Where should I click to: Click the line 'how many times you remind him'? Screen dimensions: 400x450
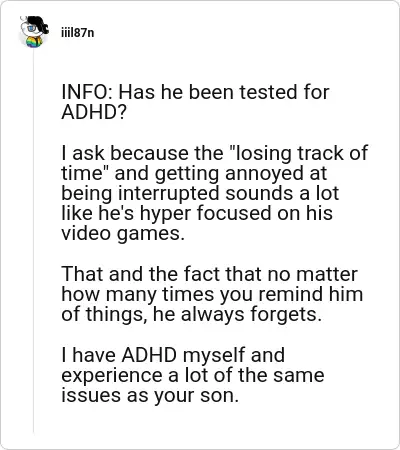(212, 294)
